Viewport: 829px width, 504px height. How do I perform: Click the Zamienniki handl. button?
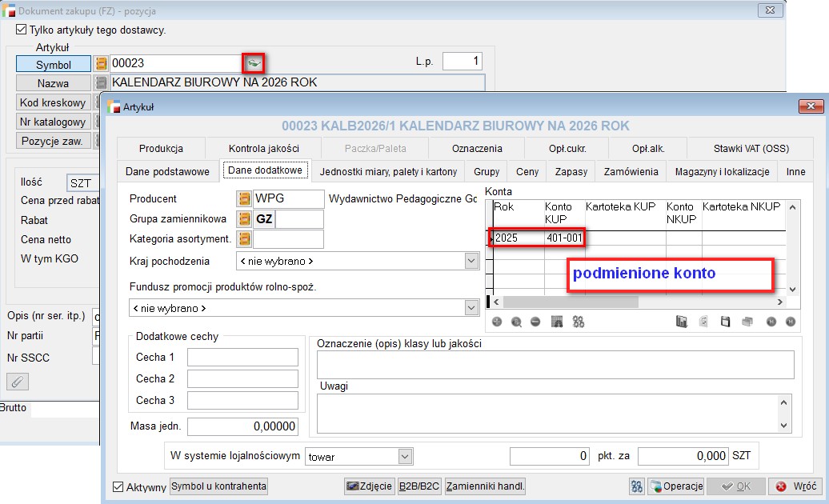tap(486, 486)
